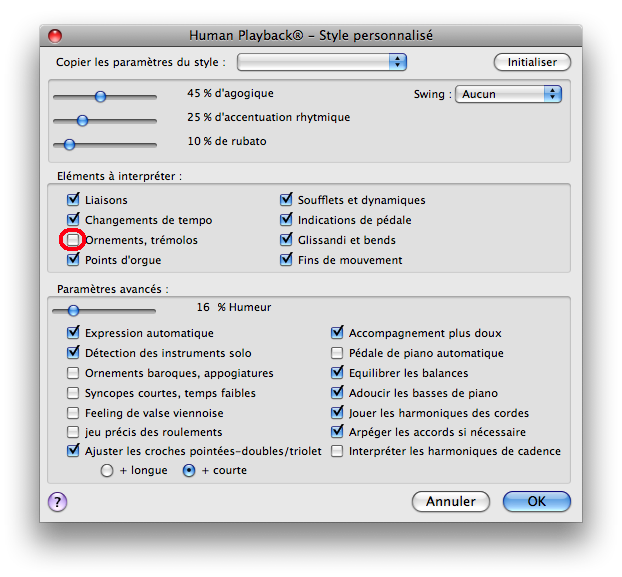Click the accentuation rythmique slider
Image resolution: width=622 pixels, height=577 pixels.
tap(83, 121)
